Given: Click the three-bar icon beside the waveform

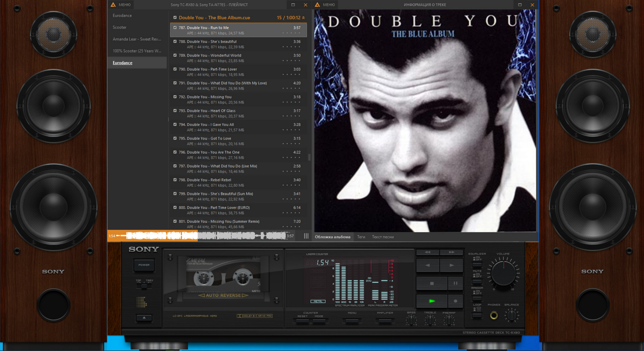Looking at the screenshot, I should 306,236.
